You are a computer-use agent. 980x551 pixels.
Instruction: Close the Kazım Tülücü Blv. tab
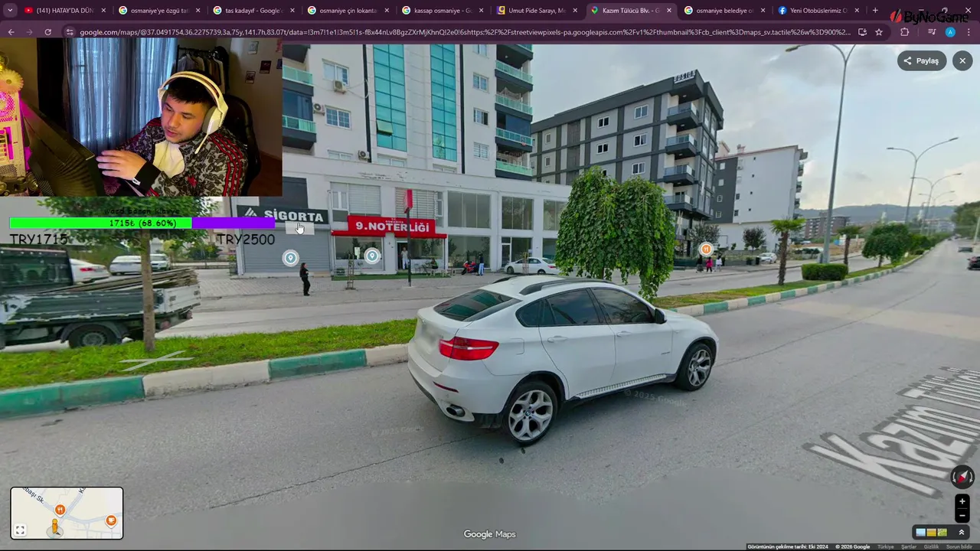click(669, 11)
